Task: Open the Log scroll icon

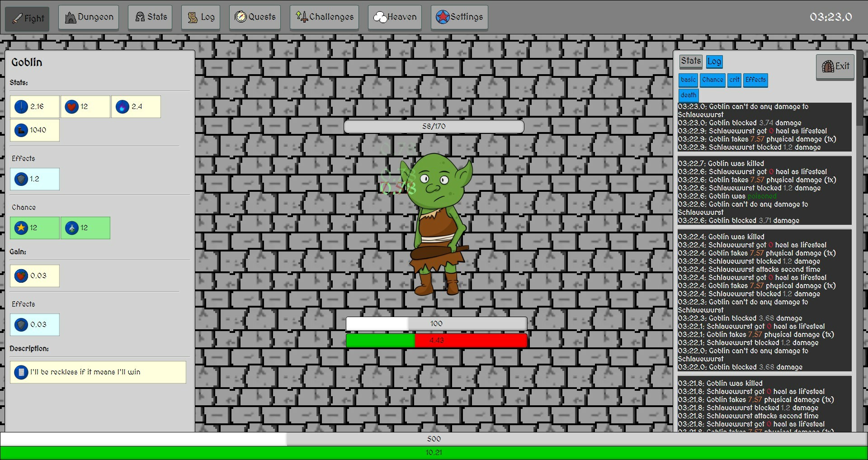Action: coord(192,17)
